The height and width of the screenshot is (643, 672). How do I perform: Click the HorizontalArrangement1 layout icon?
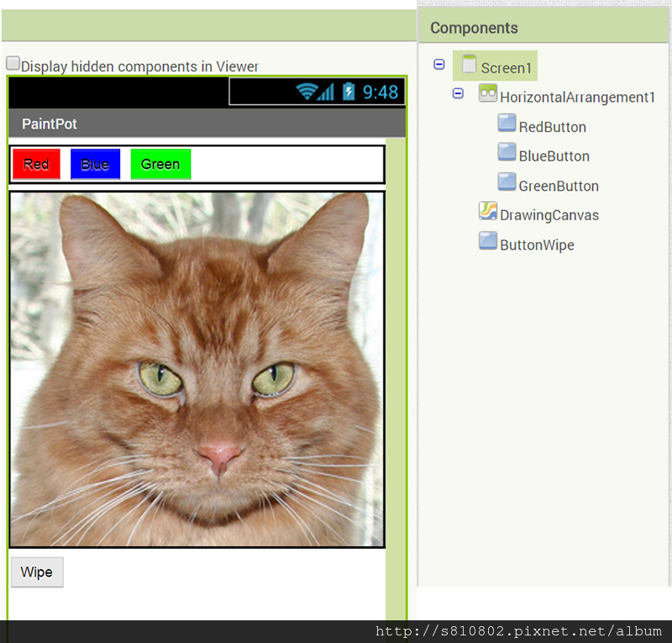pos(488,93)
